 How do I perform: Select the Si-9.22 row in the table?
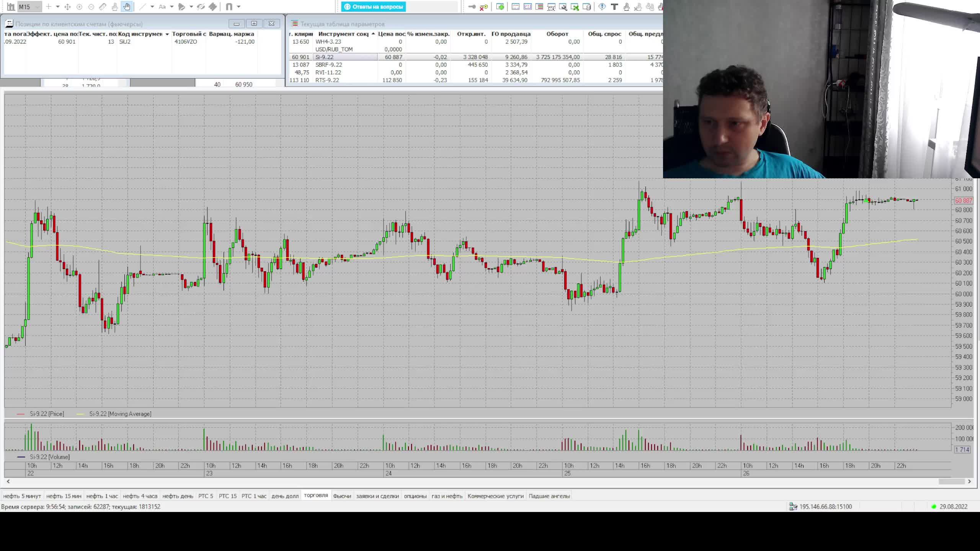point(324,57)
